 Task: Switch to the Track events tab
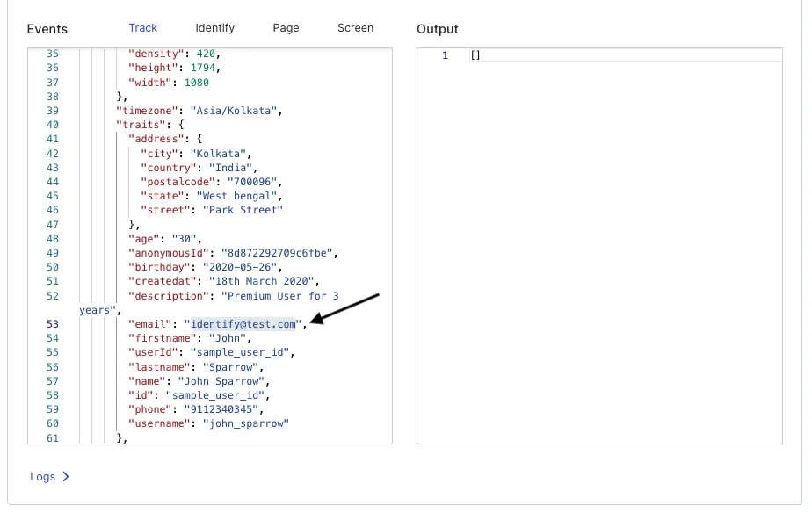[143, 28]
